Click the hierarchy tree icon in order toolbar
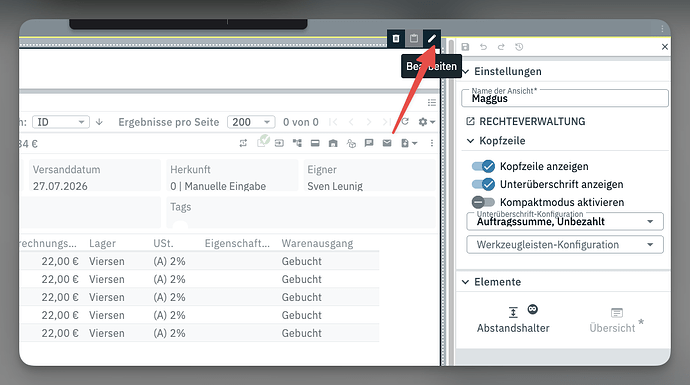The image size is (690, 385). (x=297, y=143)
